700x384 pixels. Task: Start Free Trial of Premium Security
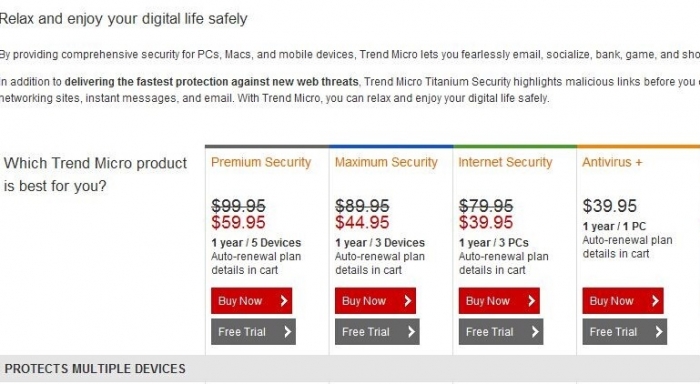253,332
